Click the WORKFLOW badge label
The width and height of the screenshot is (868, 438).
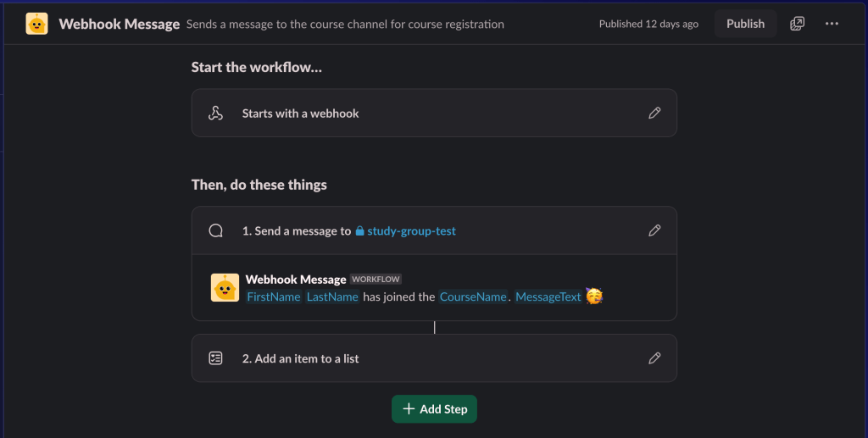click(376, 280)
